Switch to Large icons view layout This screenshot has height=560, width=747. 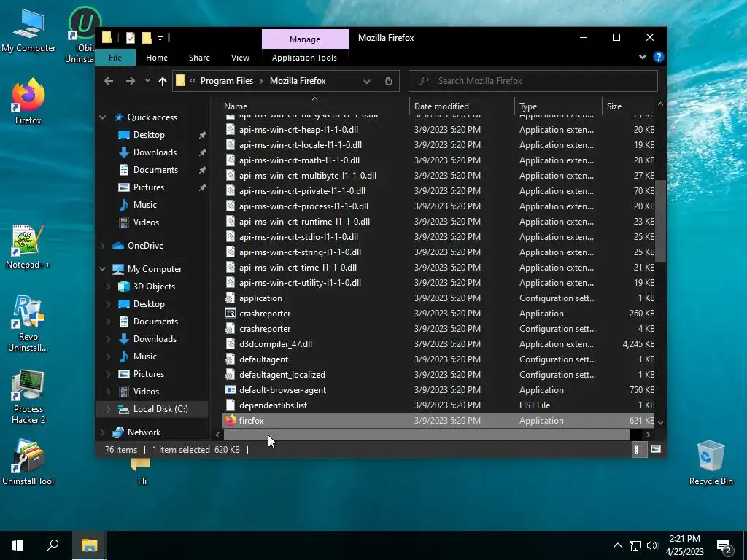coord(656,449)
